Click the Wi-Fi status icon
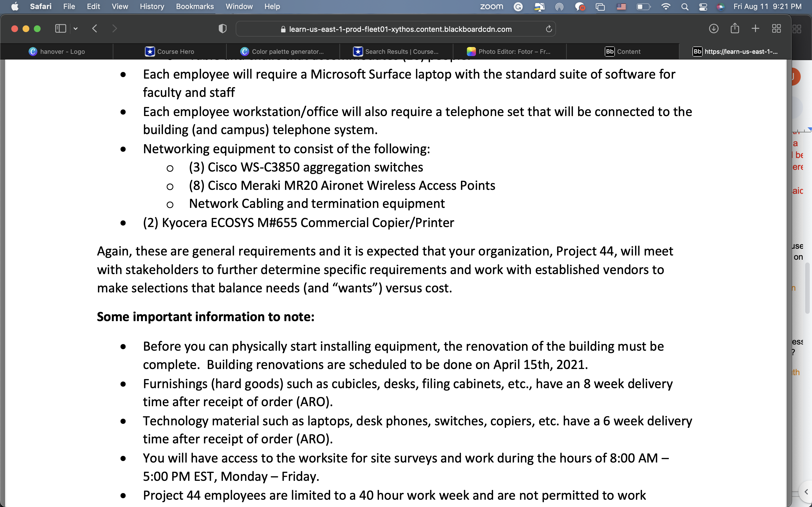 coord(665,7)
